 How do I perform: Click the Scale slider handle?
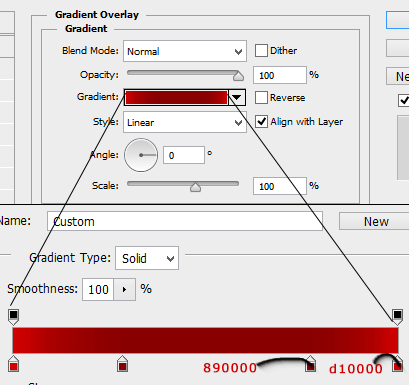tap(195, 187)
